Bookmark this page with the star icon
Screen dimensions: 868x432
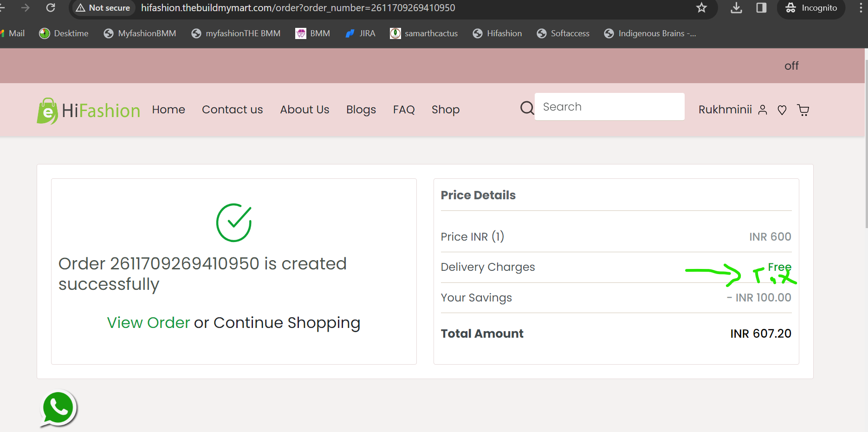(701, 8)
